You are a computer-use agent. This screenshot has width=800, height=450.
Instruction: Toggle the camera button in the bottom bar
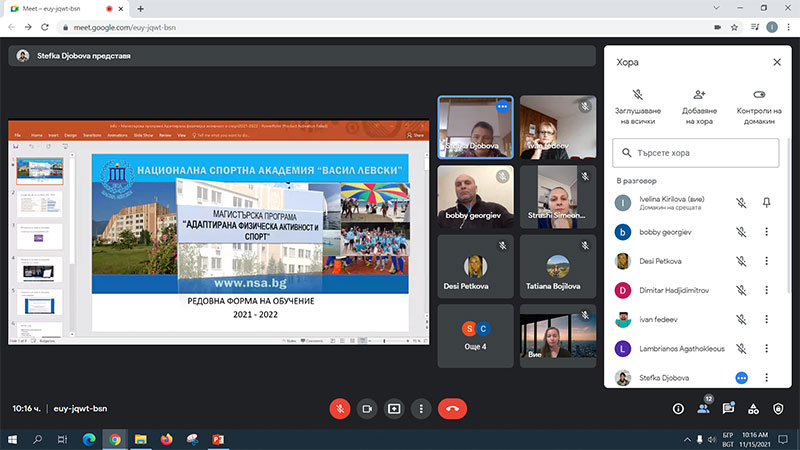coord(367,409)
